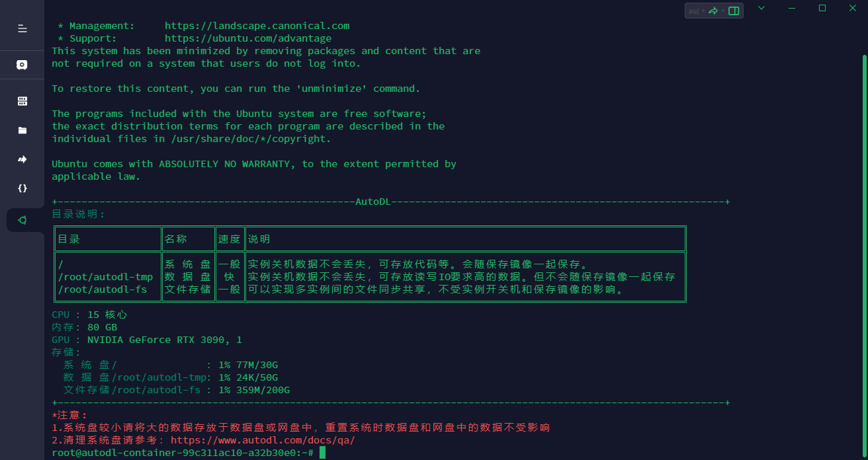Open the snippets curly braces icon

pos(22,188)
